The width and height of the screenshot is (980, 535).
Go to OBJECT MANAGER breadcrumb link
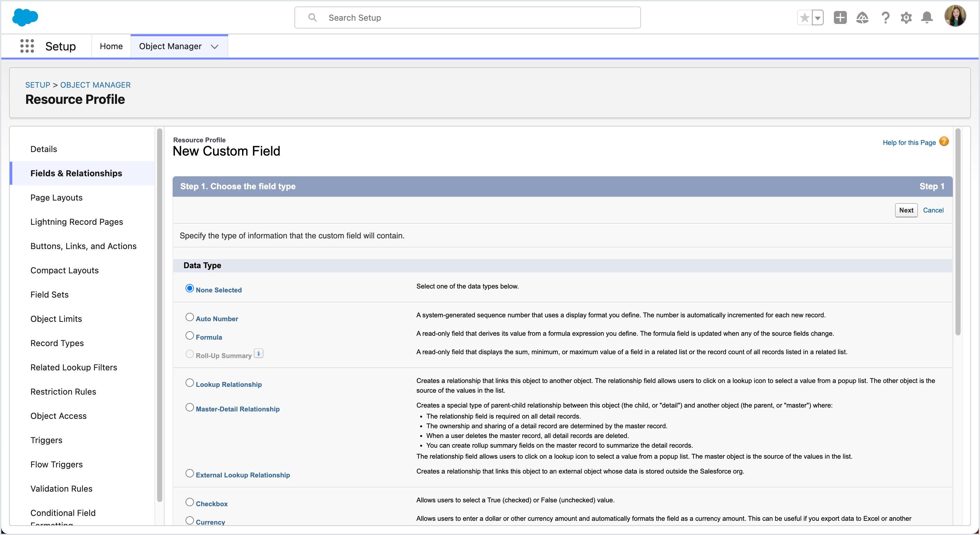(95, 85)
